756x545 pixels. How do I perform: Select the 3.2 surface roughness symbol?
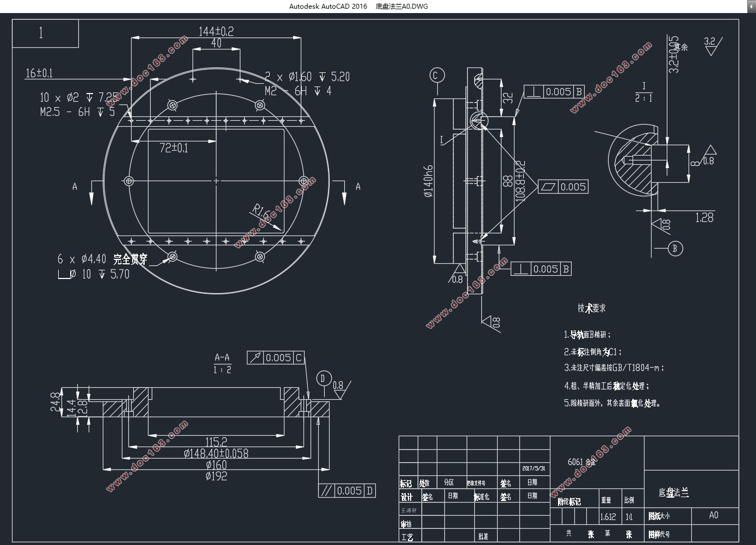pyautogui.click(x=711, y=45)
